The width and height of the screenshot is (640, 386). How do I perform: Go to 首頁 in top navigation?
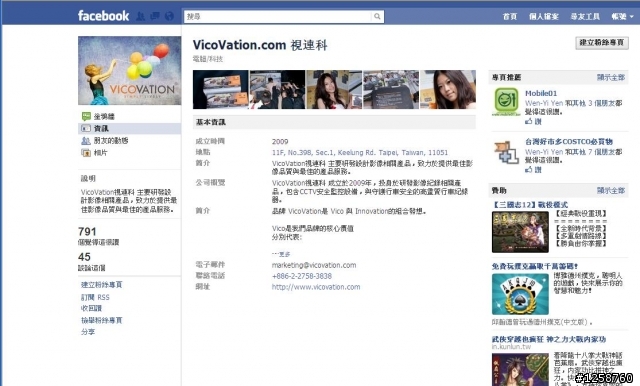click(x=509, y=16)
